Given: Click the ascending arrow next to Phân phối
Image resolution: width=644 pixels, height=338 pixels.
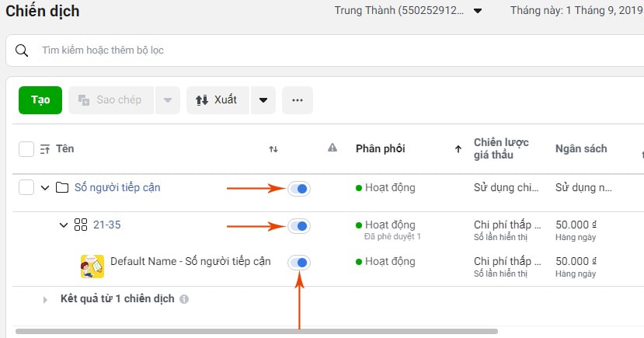Looking at the screenshot, I should coord(458,149).
